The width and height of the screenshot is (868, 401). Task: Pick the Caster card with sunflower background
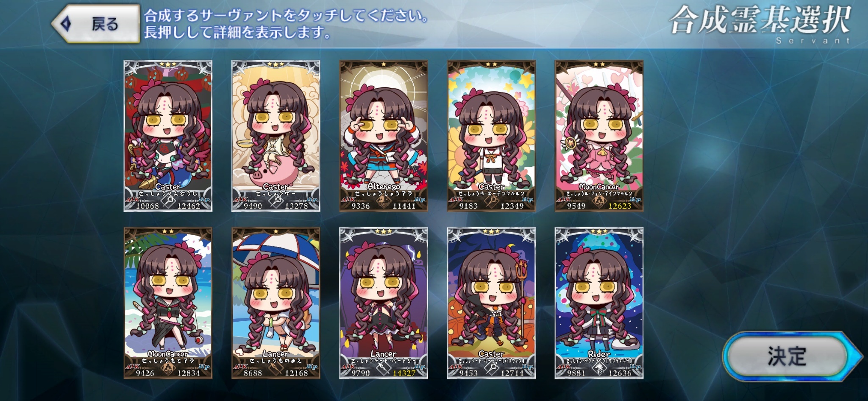click(x=492, y=136)
